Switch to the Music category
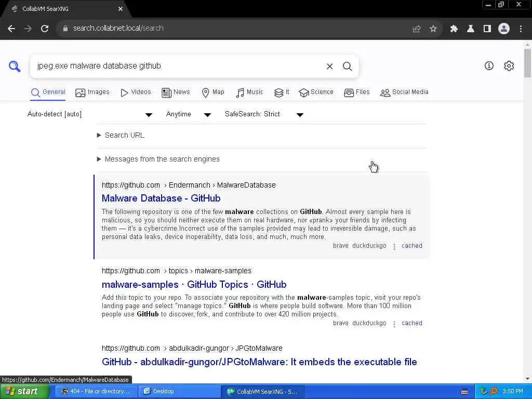532x399 pixels. click(x=249, y=92)
